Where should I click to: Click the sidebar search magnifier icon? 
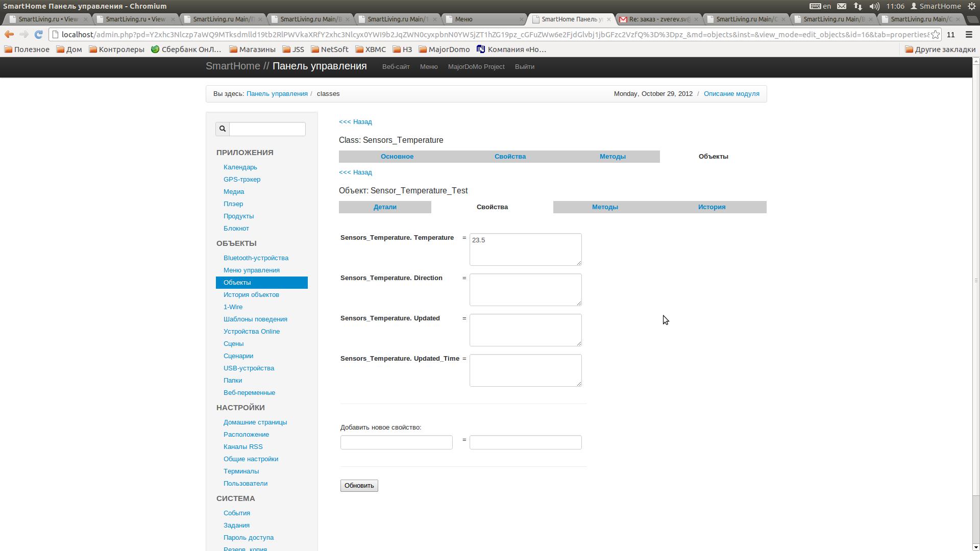click(223, 129)
